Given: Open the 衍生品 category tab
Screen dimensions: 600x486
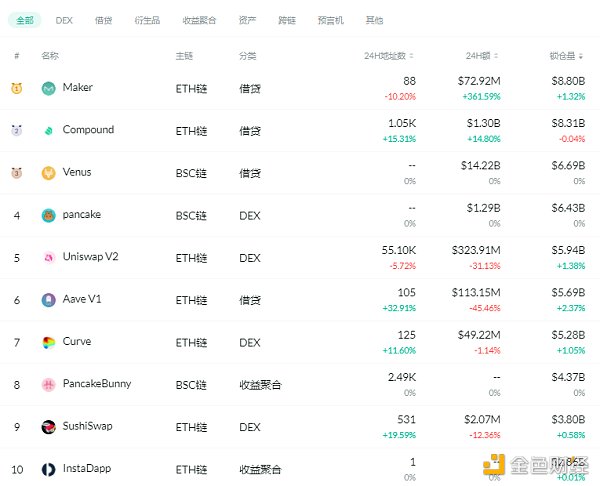Looking at the screenshot, I should 146,20.
